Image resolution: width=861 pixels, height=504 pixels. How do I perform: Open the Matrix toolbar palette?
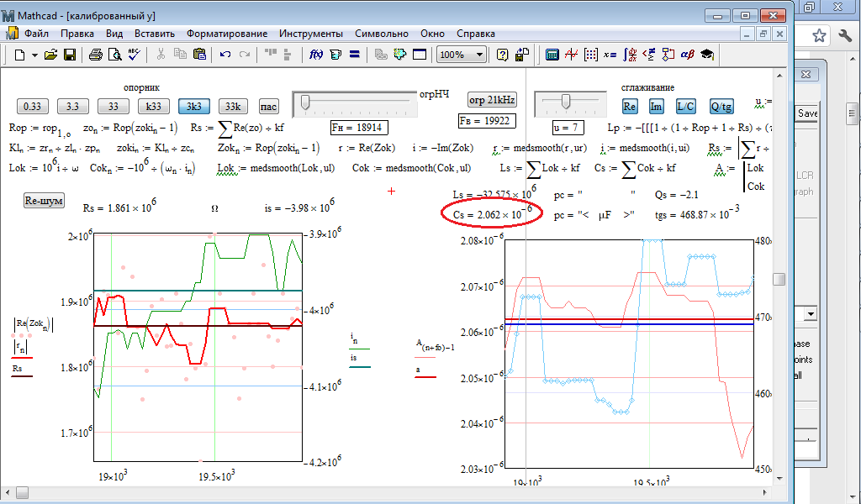[x=590, y=55]
